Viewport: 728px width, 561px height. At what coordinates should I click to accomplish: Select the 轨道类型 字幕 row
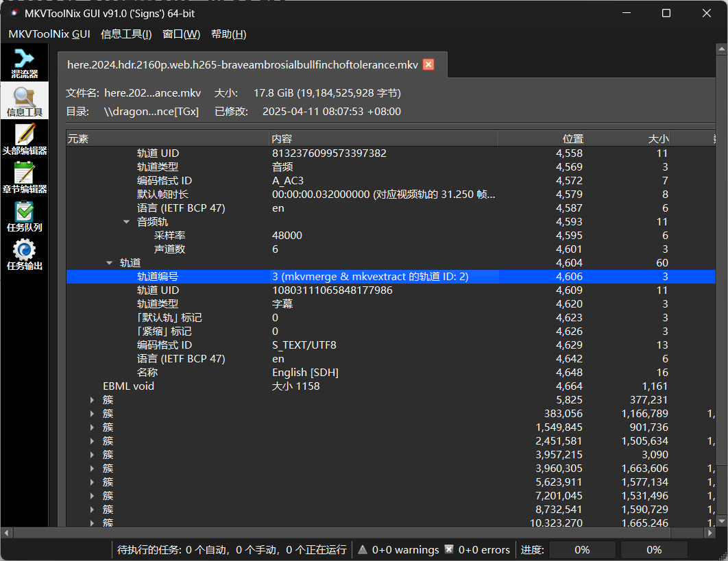[391, 304]
